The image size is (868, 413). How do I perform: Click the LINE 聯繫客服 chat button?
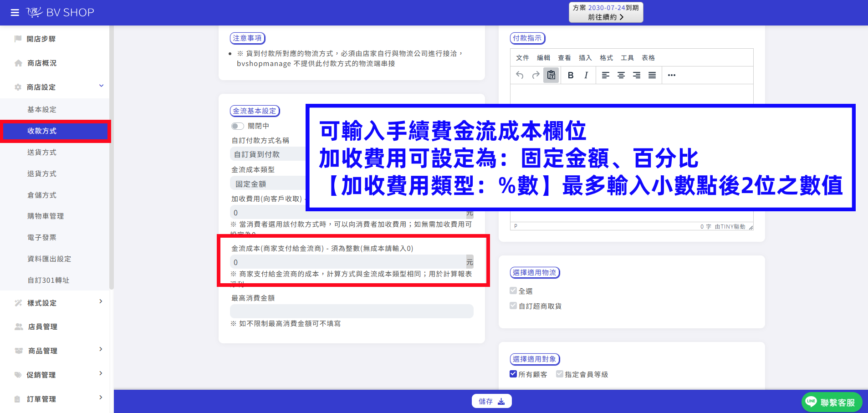click(x=832, y=402)
